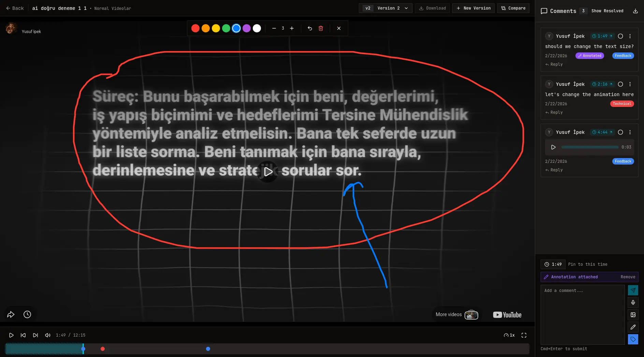
Task: Open the Version 2 dropdown
Action: click(385, 8)
